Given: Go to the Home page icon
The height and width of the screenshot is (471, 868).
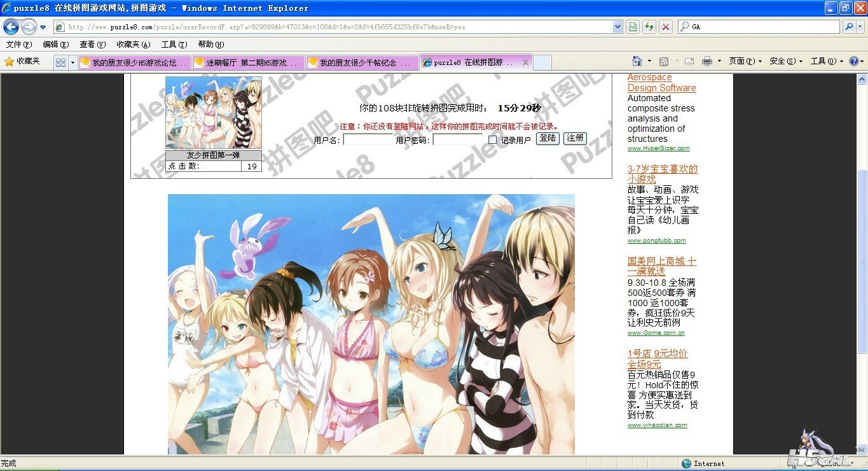Looking at the screenshot, I should [637, 61].
